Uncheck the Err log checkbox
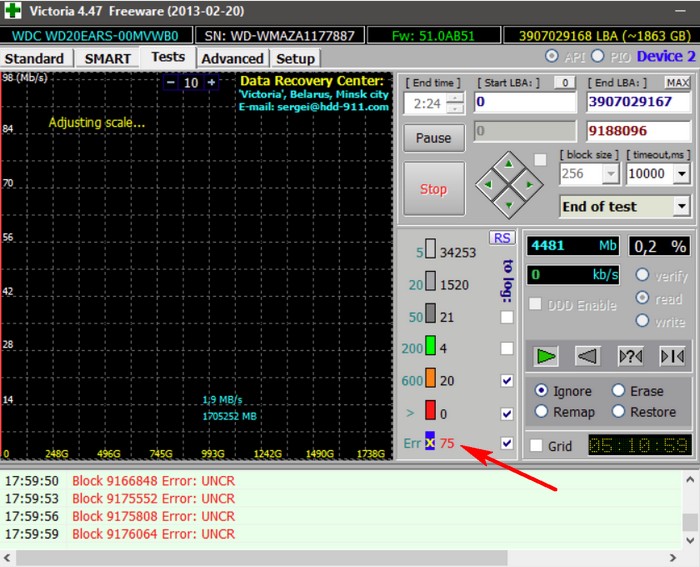This screenshot has height=567, width=700. [x=507, y=443]
